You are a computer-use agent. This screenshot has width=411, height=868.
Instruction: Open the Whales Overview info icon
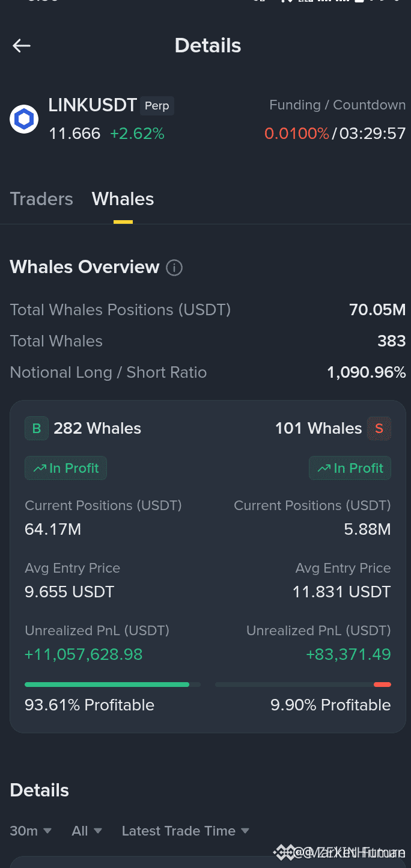point(174,268)
